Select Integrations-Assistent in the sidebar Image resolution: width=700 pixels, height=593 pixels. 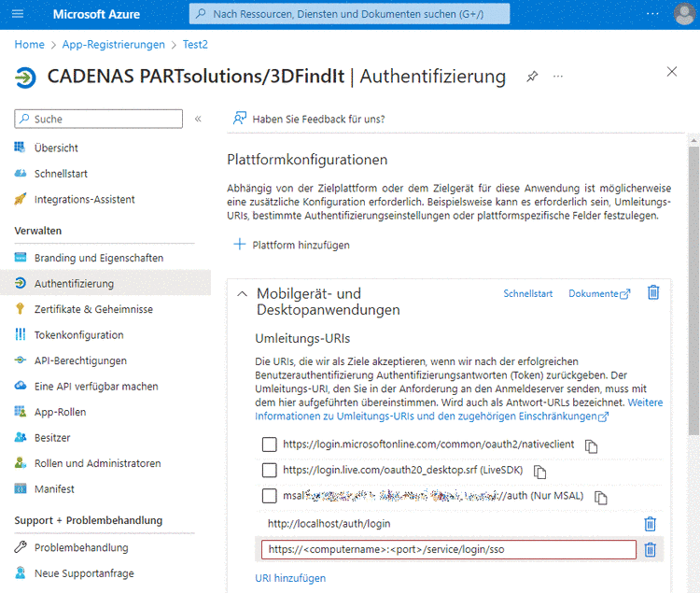point(84,199)
